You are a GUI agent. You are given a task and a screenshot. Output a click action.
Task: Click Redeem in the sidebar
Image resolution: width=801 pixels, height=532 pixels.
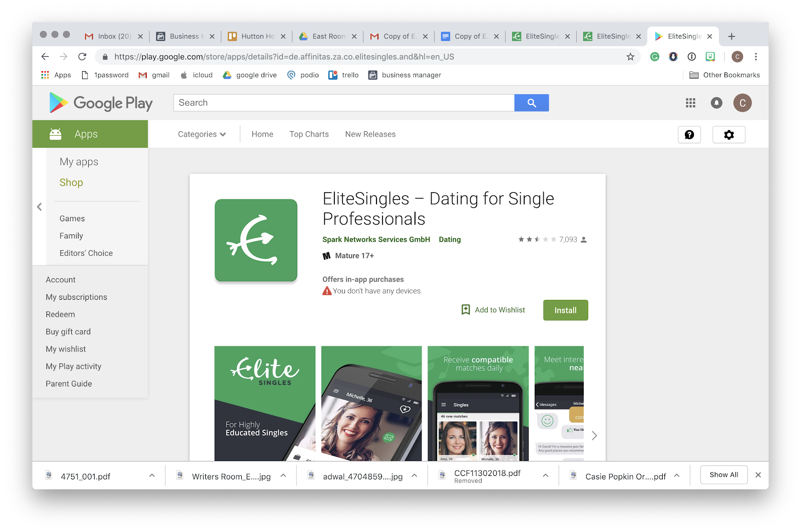tap(60, 315)
